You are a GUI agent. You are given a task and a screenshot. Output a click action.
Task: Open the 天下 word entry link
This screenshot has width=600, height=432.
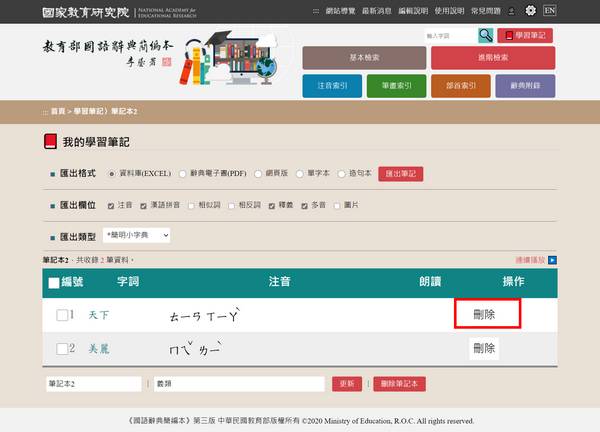click(99, 315)
